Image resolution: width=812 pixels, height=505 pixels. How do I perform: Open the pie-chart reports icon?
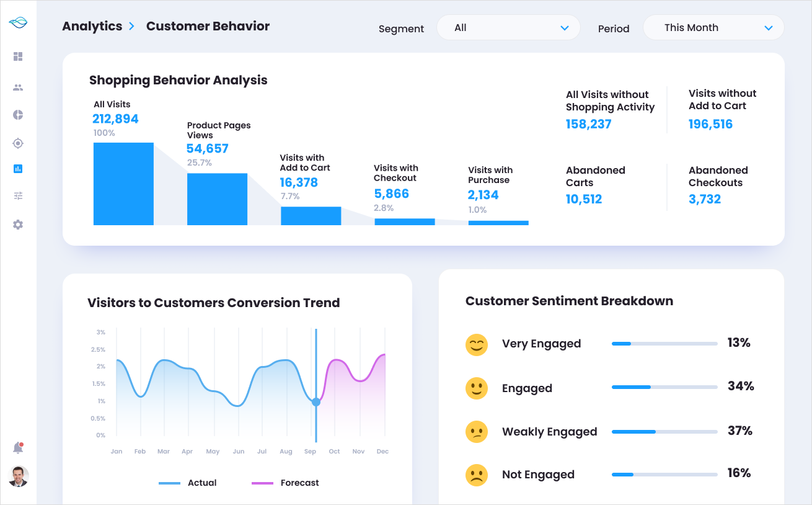click(x=18, y=115)
